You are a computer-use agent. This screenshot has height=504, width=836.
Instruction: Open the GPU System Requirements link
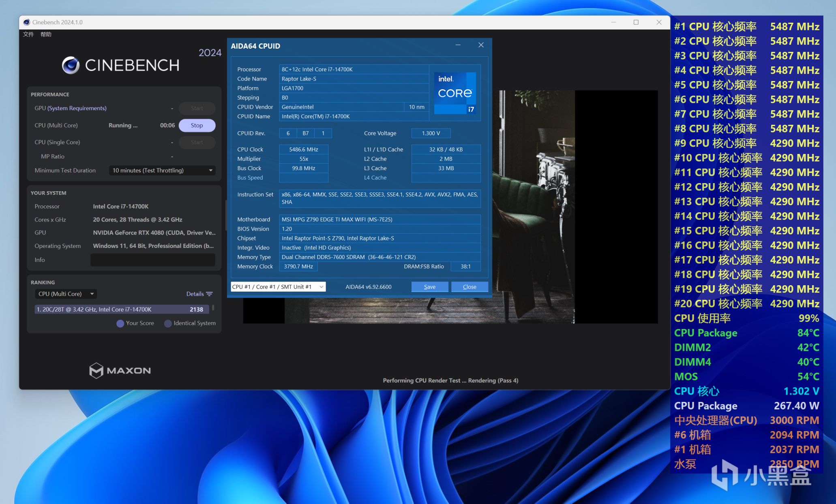[77, 108]
